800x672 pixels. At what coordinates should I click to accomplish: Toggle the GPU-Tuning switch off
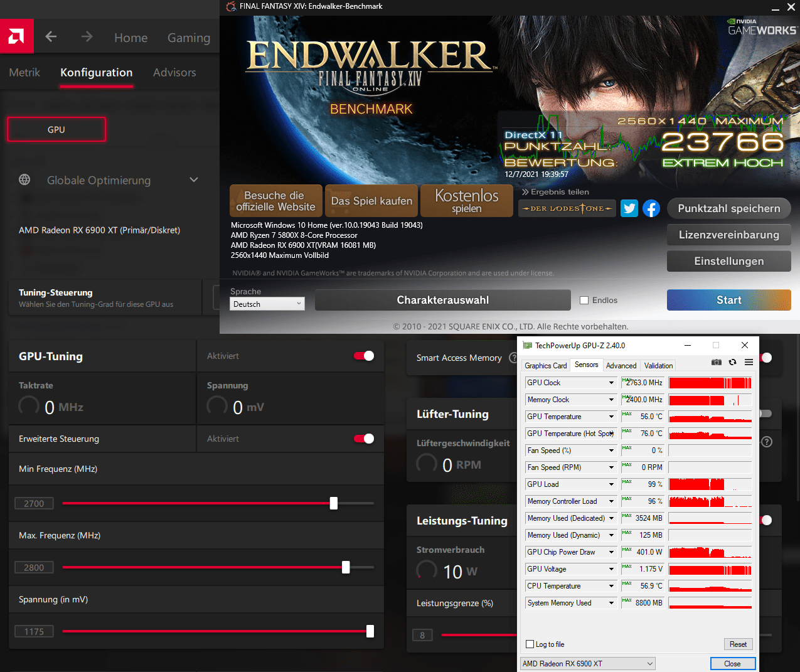click(x=364, y=356)
